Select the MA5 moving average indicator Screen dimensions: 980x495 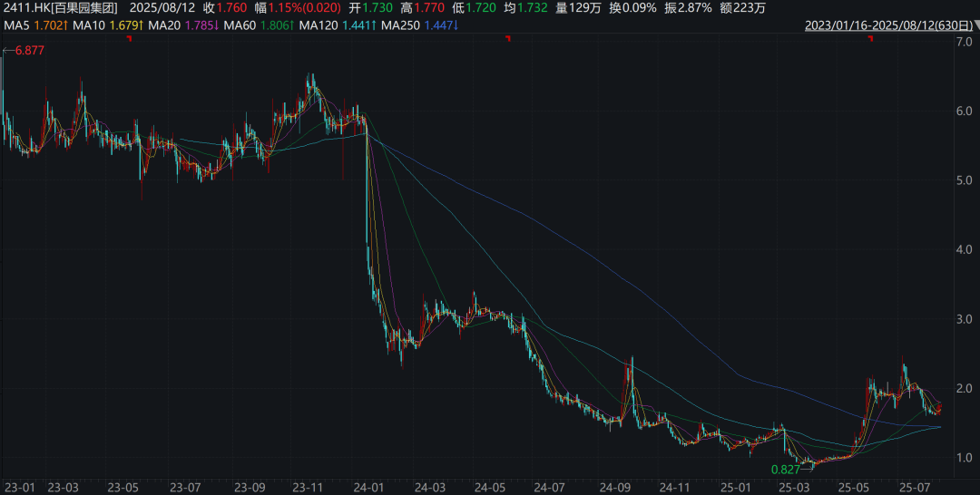[35, 25]
